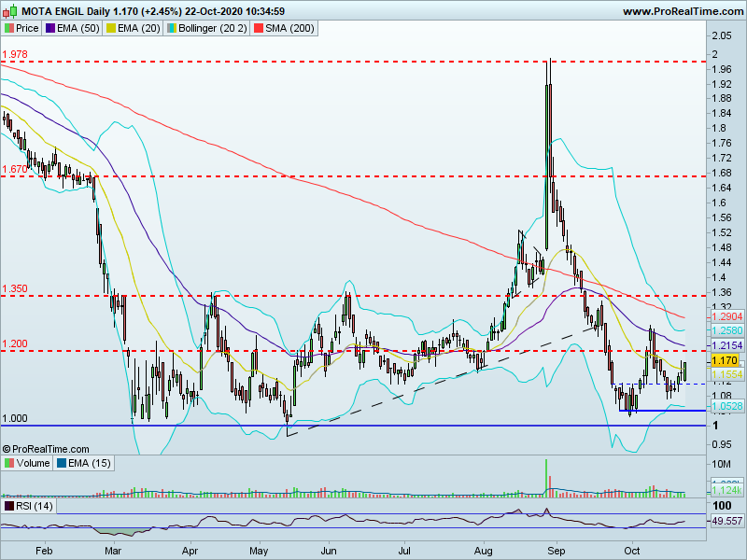This screenshot has height=560, width=747.
Task: Click the 0.95 price axis tick
Action: coord(722,445)
